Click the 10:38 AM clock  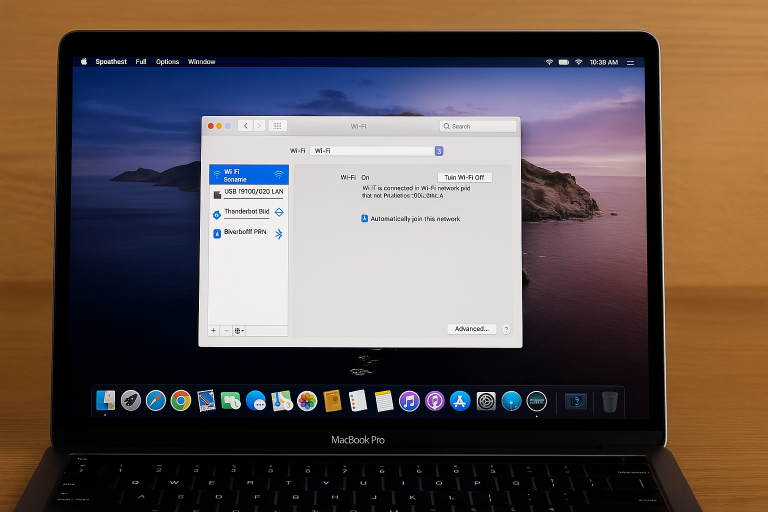603,62
